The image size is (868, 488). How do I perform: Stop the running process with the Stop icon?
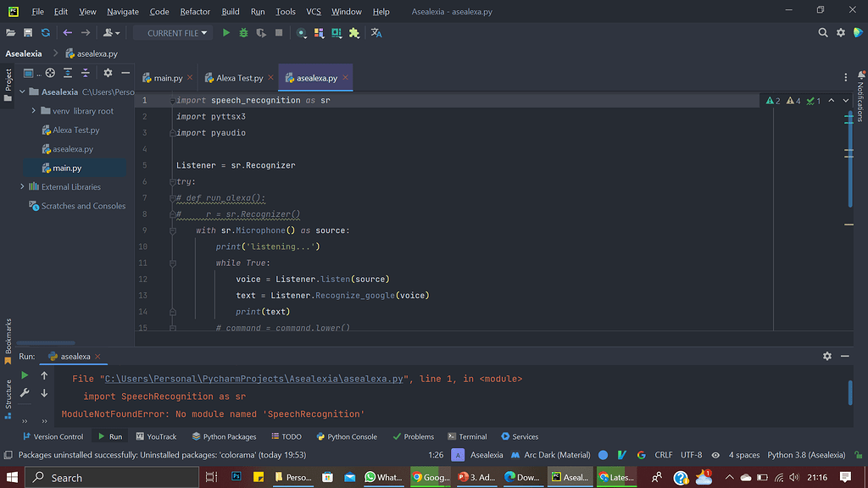[279, 33]
